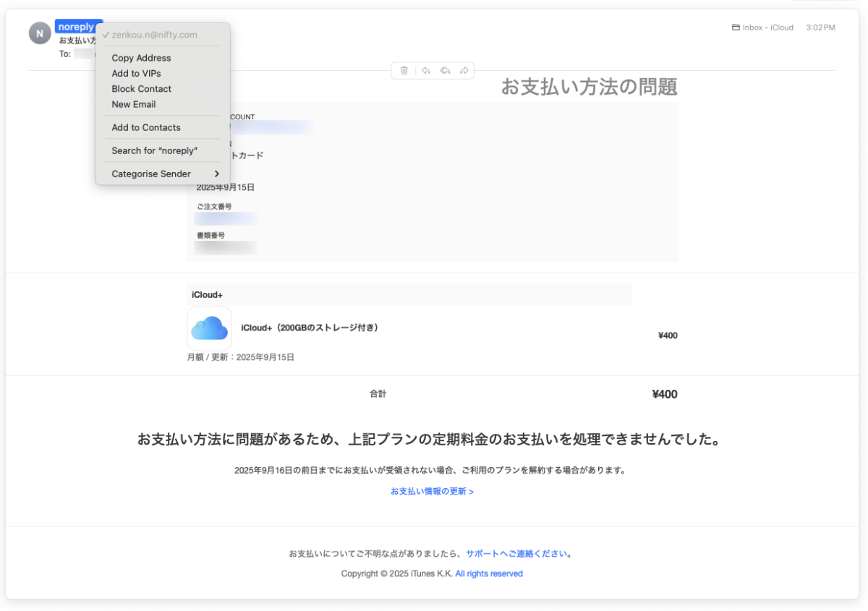Reply all using the double arrow icon
This screenshot has width=868, height=611.
coord(445,70)
